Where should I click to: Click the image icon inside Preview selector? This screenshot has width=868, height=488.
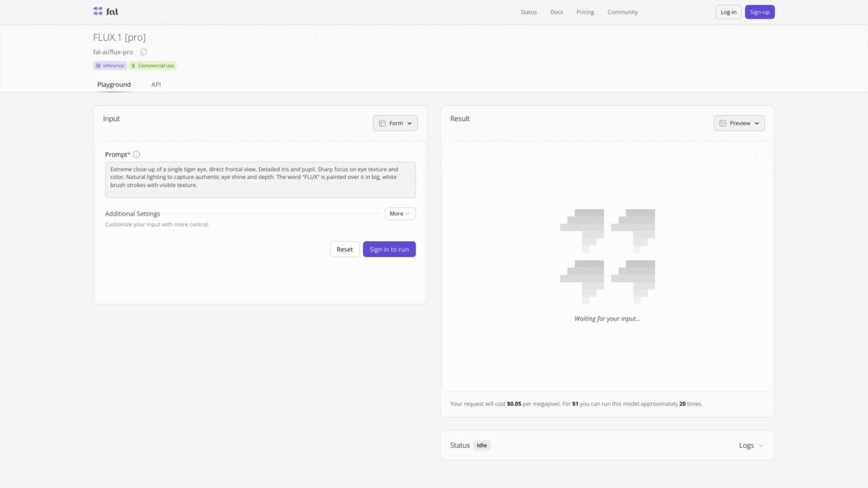click(x=723, y=123)
